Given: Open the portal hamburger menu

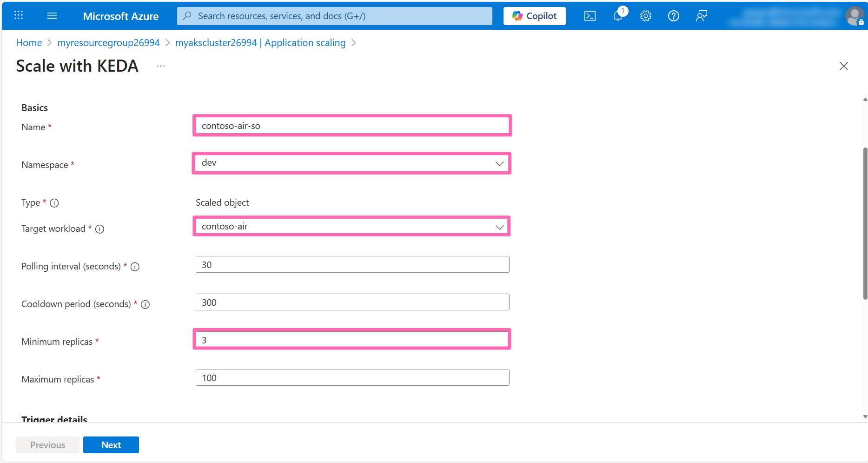Looking at the screenshot, I should [x=52, y=15].
